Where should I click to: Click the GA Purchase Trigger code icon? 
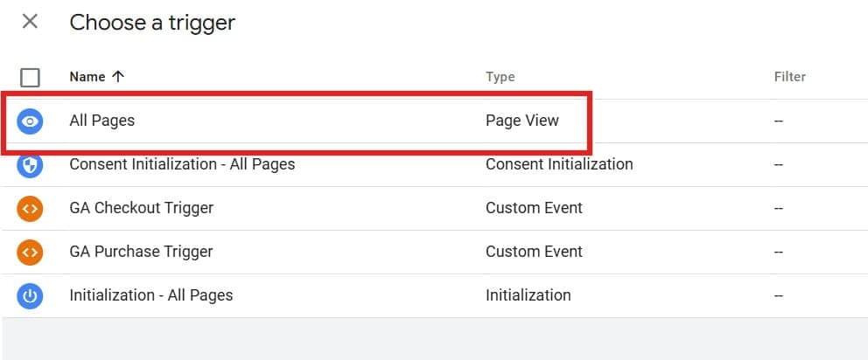30,252
